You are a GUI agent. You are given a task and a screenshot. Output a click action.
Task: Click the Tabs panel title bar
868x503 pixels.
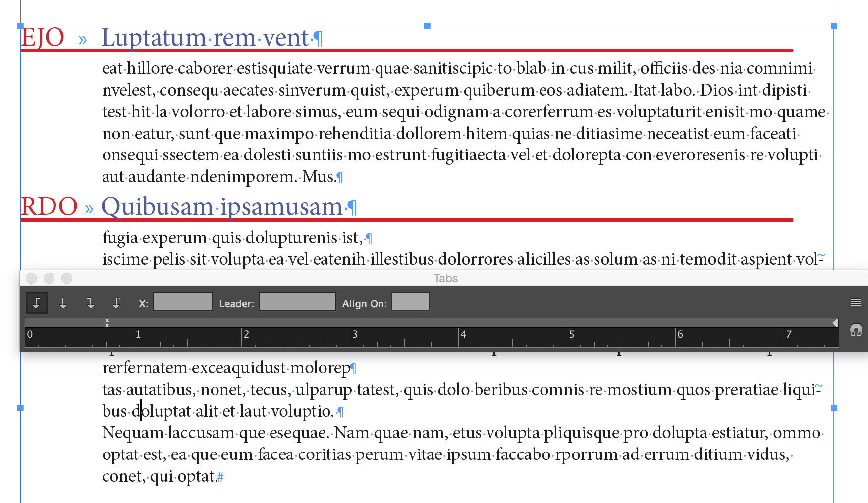(445, 278)
